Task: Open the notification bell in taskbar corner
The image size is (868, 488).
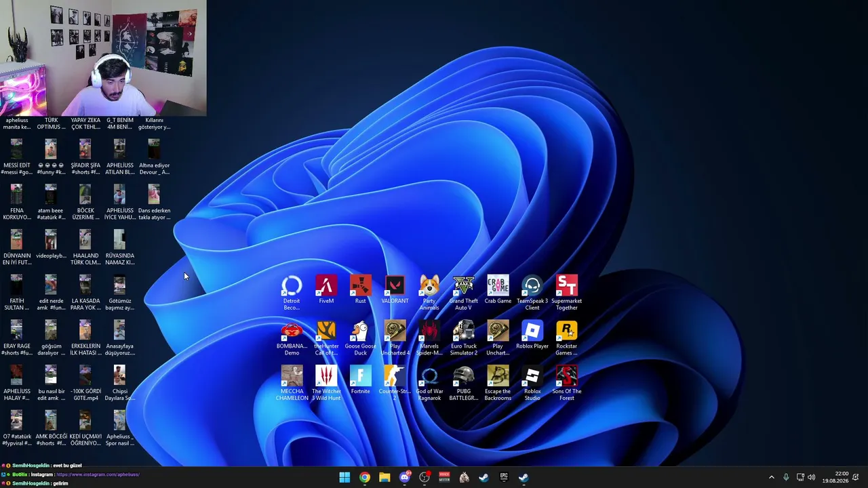Action: click(x=856, y=477)
